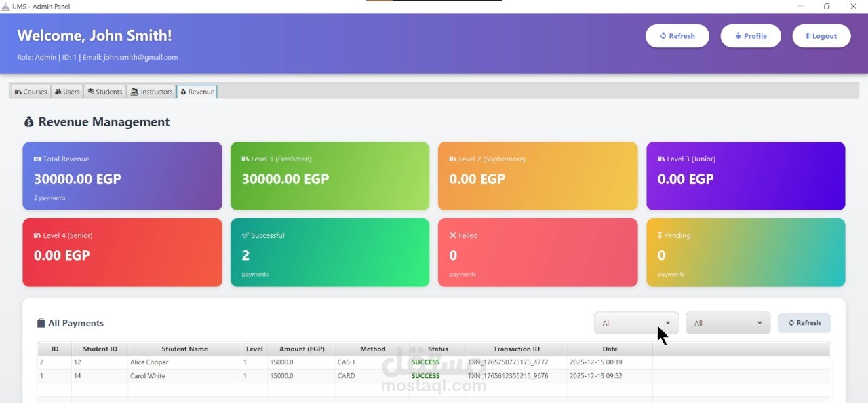Click the Level 1 30000.00 EGP value
The image size is (868, 403).
point(285,179)
